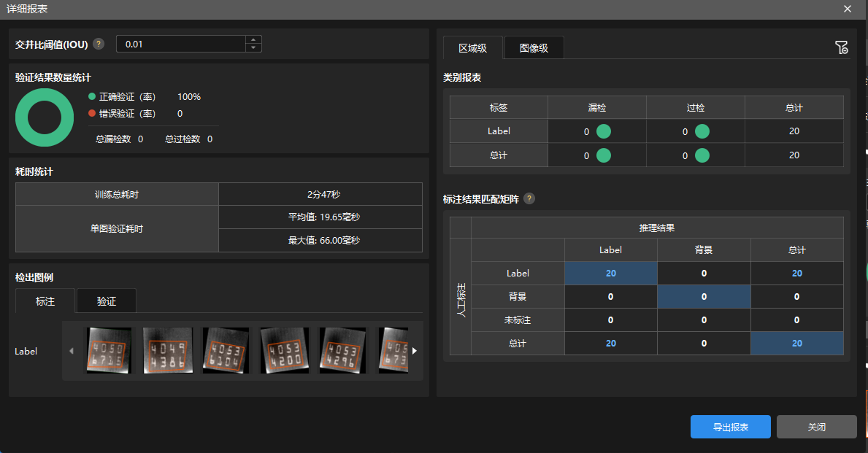
Task: Click the 标签 column header in 类别报表
Action: coord(498,107)
